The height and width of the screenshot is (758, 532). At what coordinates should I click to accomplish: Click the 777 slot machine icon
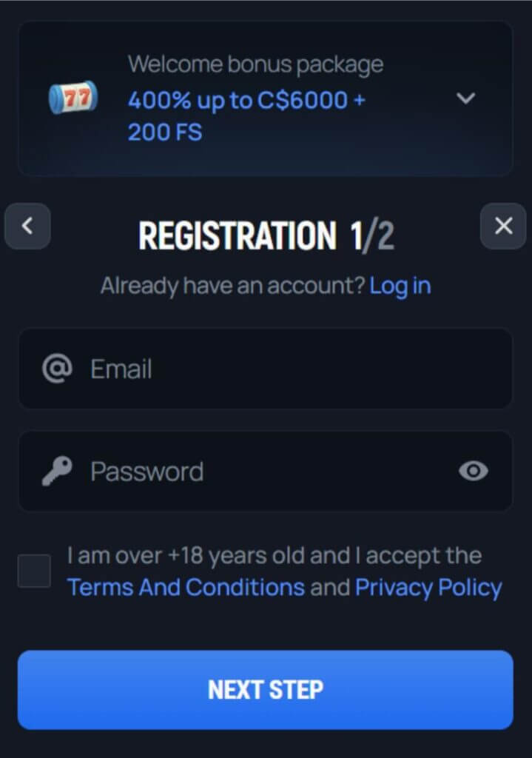click(73, 98)
